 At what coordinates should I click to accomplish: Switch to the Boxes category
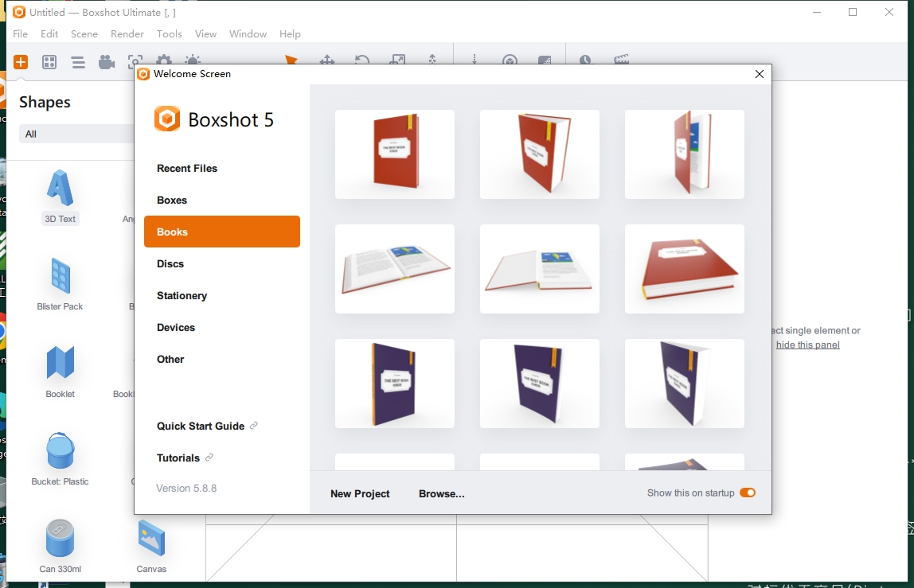point(172,201)
